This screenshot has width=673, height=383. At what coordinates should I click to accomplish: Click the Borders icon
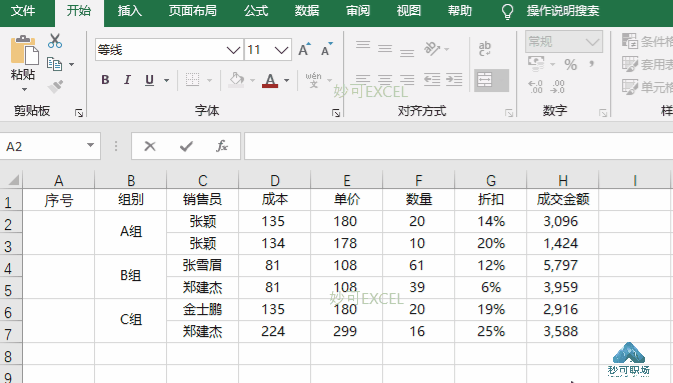(x=192, y=79)
